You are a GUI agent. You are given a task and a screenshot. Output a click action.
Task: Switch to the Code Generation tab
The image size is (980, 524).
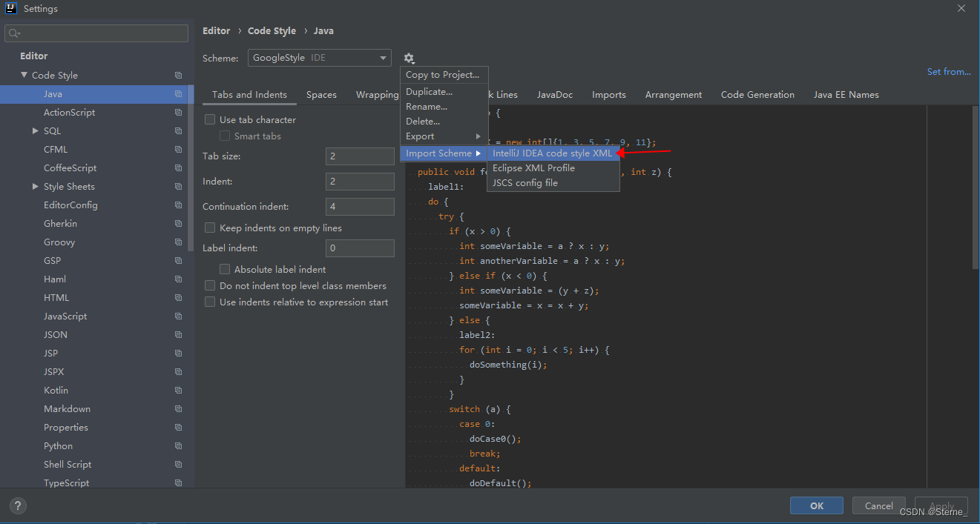click(757, 95)
